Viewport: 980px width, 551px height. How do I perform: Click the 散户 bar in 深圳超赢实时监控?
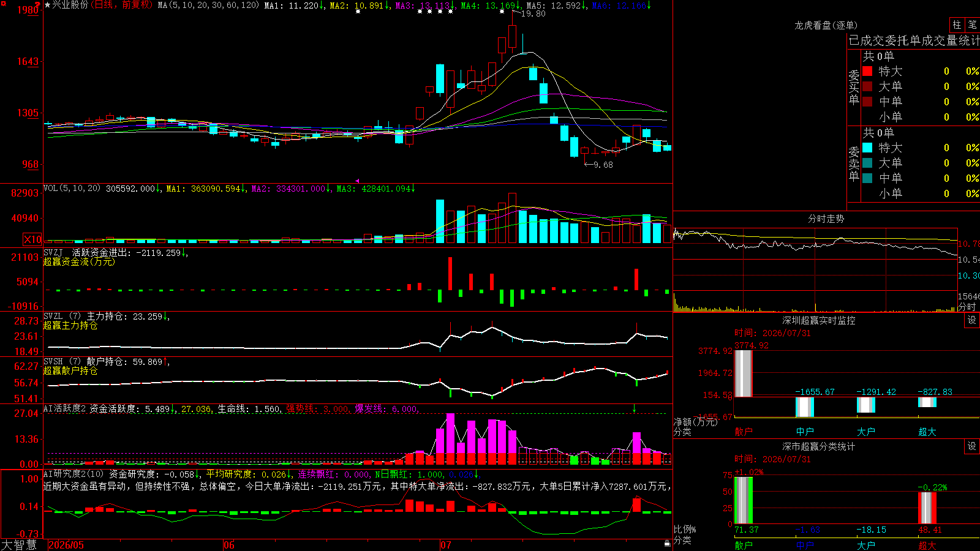coord(744,373)
